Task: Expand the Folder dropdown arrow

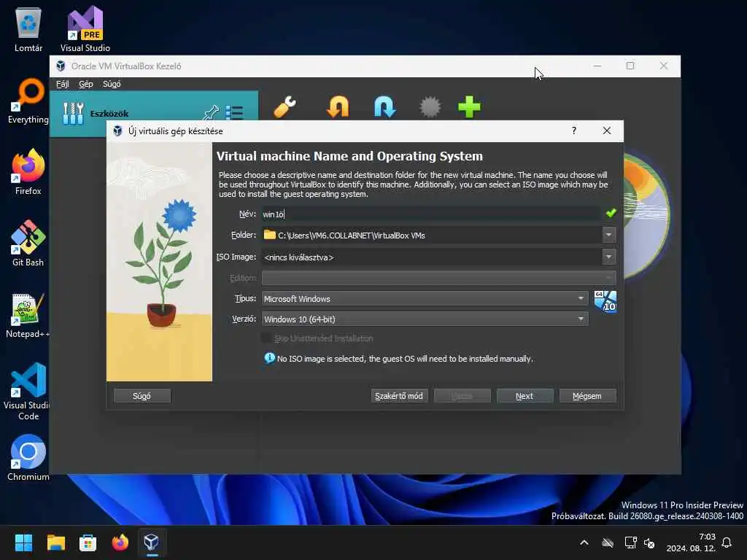Action: (609, 235)
